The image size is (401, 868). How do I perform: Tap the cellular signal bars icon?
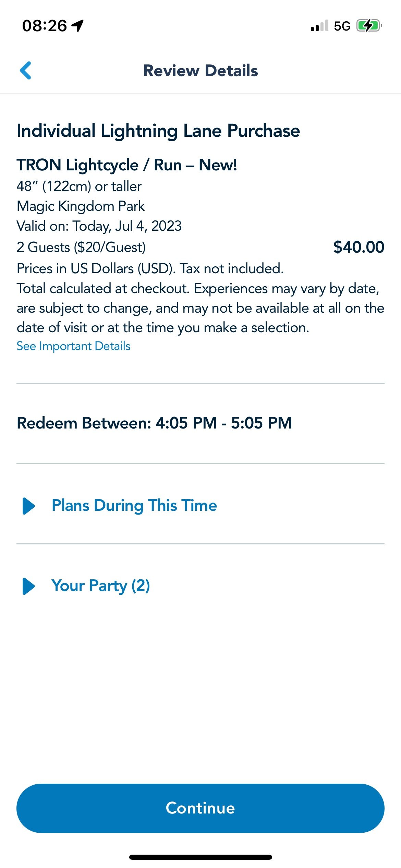pos(319,26)
